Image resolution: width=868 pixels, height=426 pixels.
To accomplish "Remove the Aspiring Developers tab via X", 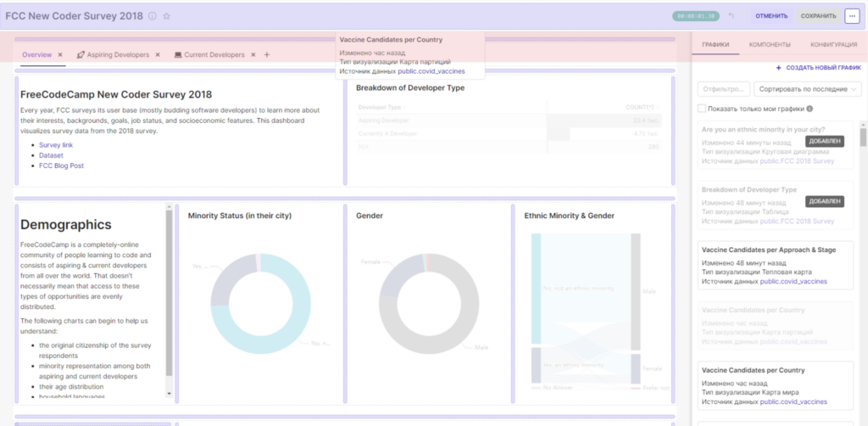I will (x=158, y=55).
